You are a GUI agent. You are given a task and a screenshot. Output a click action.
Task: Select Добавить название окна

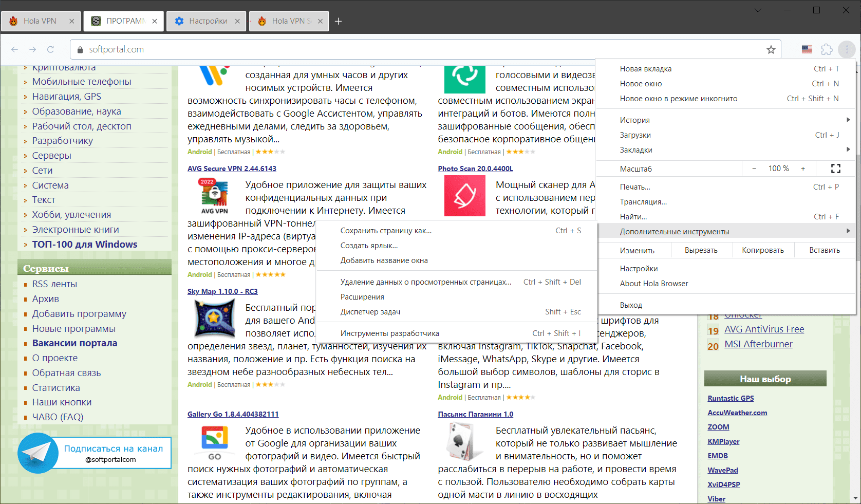tap(456, 260)
